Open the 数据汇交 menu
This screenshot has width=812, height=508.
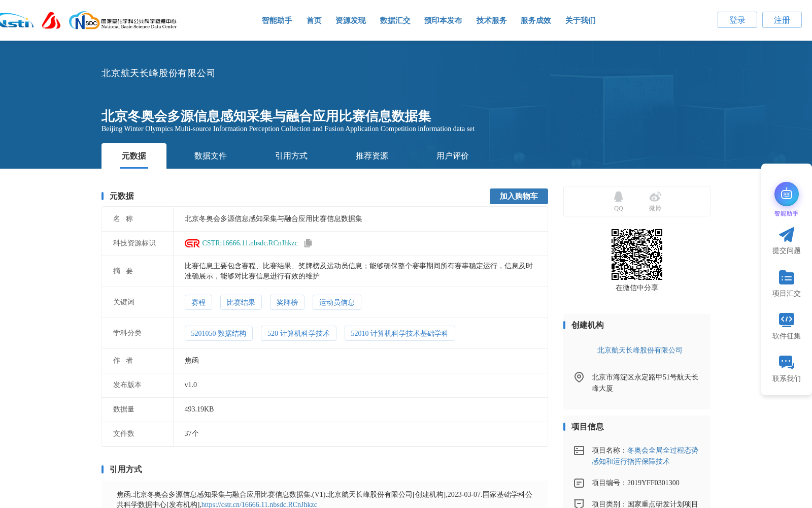click(395, 20)
